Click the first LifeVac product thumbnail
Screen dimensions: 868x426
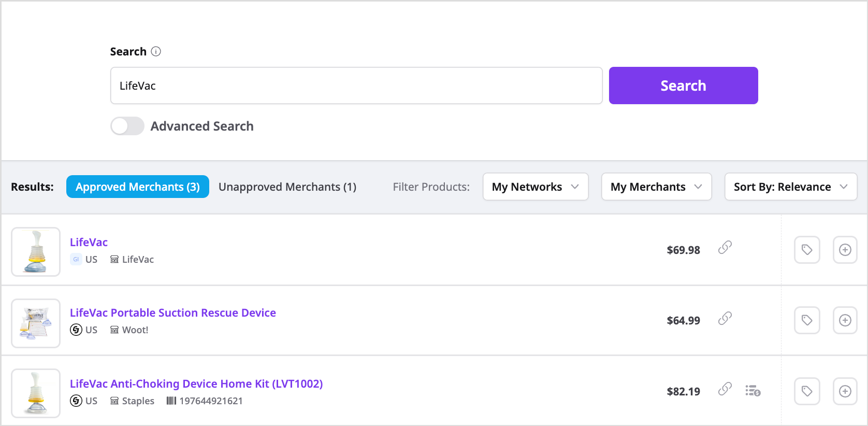pos(36,252)
